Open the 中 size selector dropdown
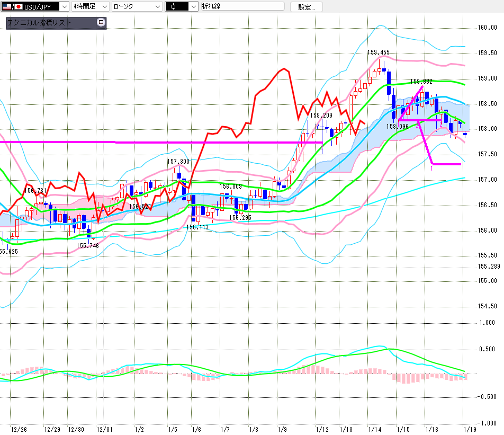The image size is (504, 435). point(193,7)
